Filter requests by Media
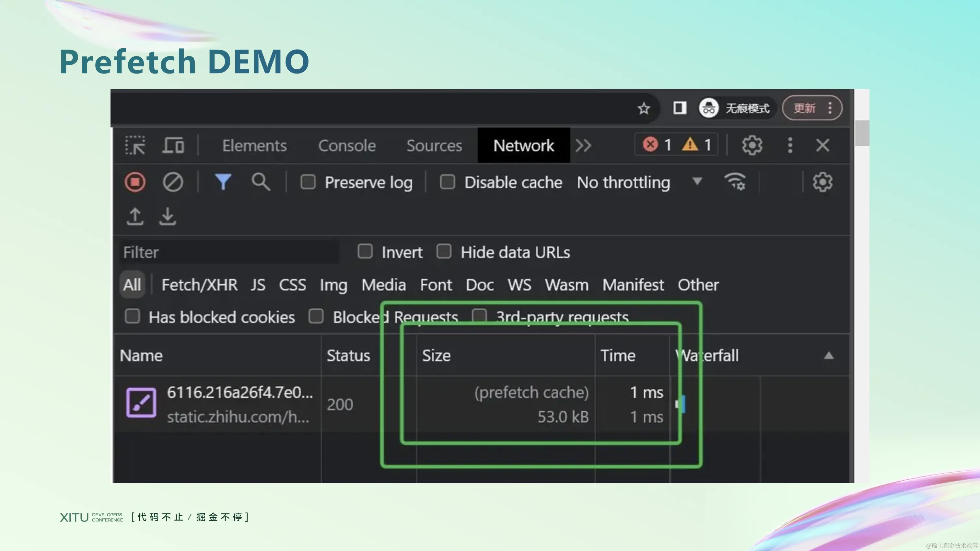The height and width of the screenshot is (551, 980). (383, 285)
